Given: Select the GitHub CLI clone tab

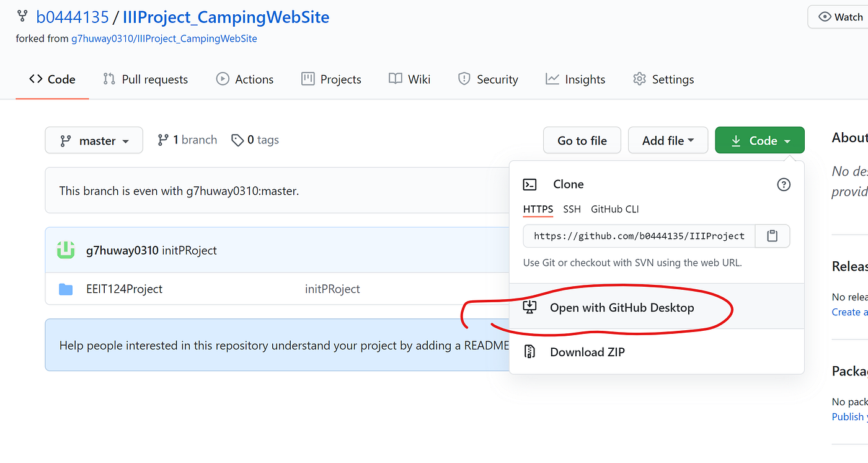Looking at the screenshot, I should pyautogui.click(x=615, y=209).
